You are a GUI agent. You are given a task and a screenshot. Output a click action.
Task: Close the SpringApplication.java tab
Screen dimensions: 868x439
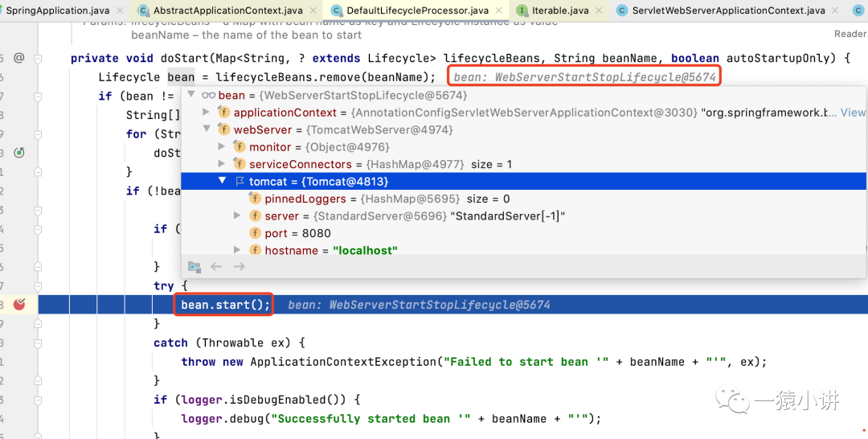[x=120, y=10]
